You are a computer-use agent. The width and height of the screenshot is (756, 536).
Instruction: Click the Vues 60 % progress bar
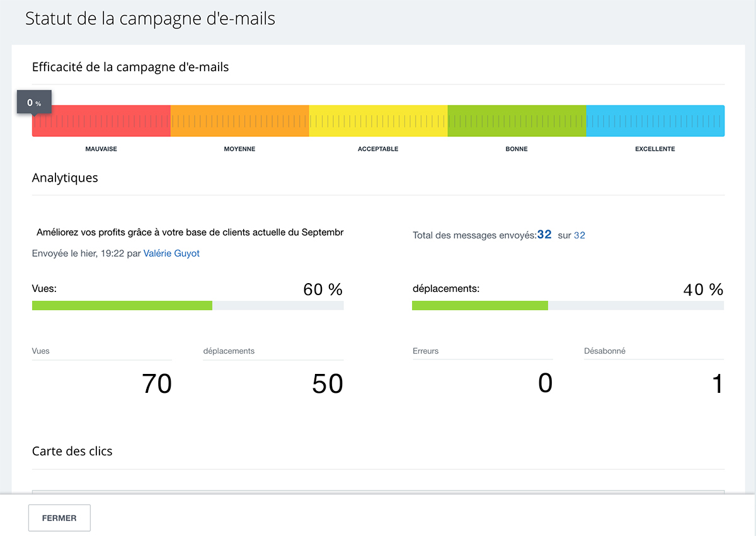coord(188,306)
